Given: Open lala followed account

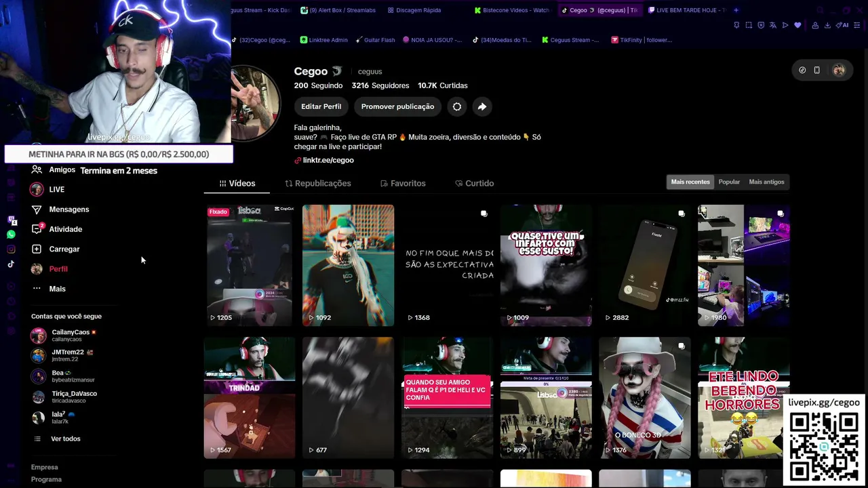Looking at the screenshot, I should (x=53, y=418).
